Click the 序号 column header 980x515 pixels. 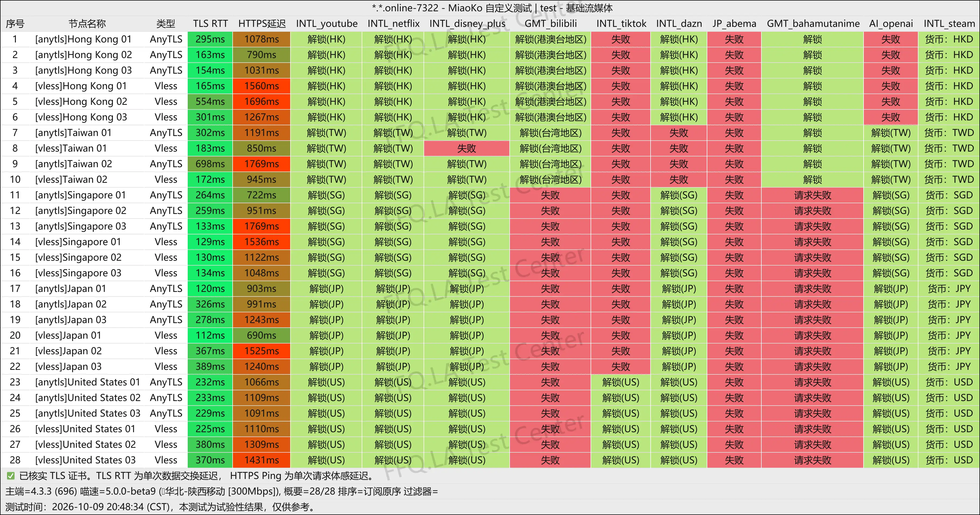[15, 24]
